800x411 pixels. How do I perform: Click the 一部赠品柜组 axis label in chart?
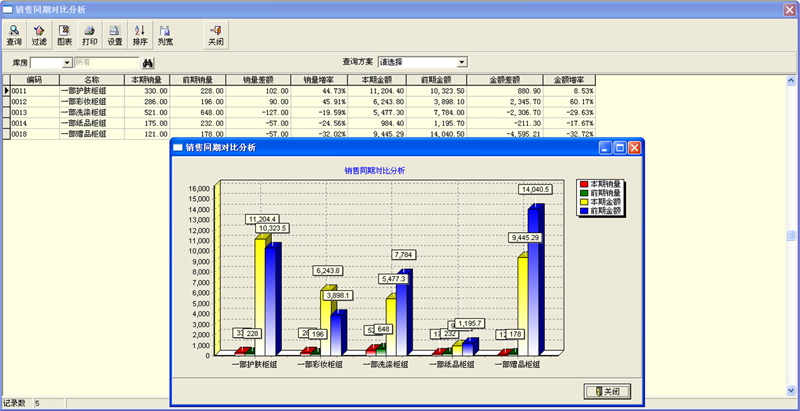(x=517, y=364)
